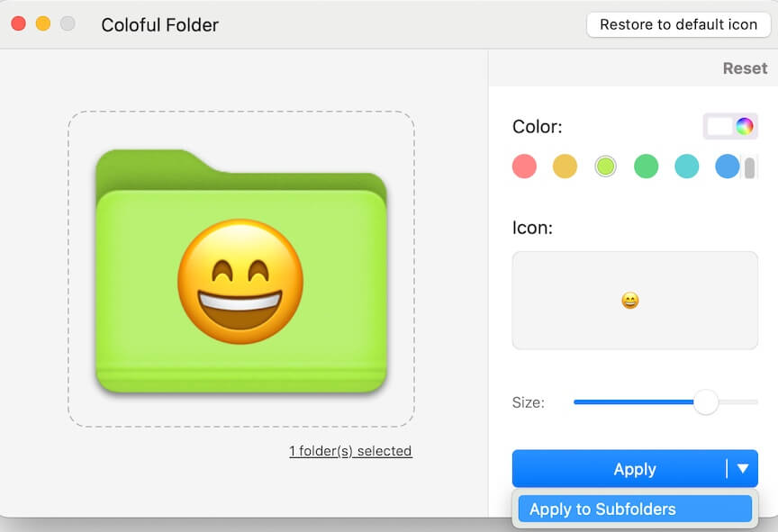
Task: Open the Apply dropdown arrow
Action: pyautogui.click(x=742, y=468)
